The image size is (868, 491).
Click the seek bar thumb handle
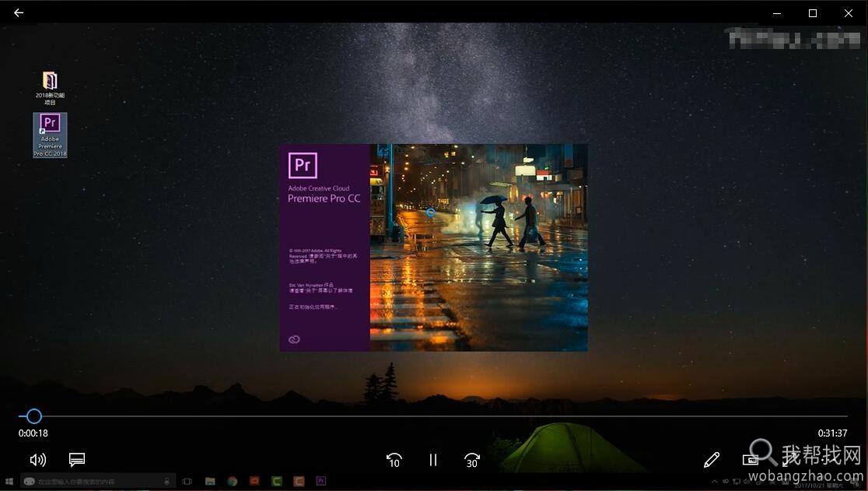pos(33,416)
